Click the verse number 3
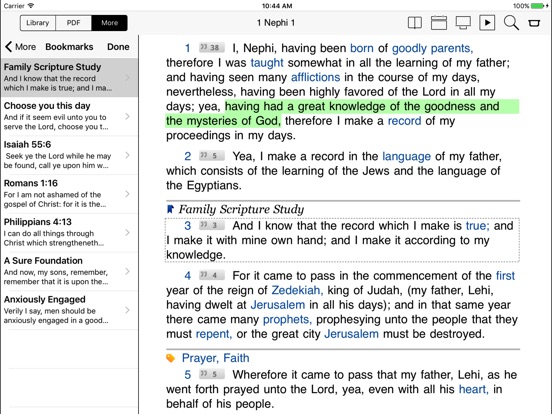The height and width of the screenshot is (414, 552). (x=187, y=226)
